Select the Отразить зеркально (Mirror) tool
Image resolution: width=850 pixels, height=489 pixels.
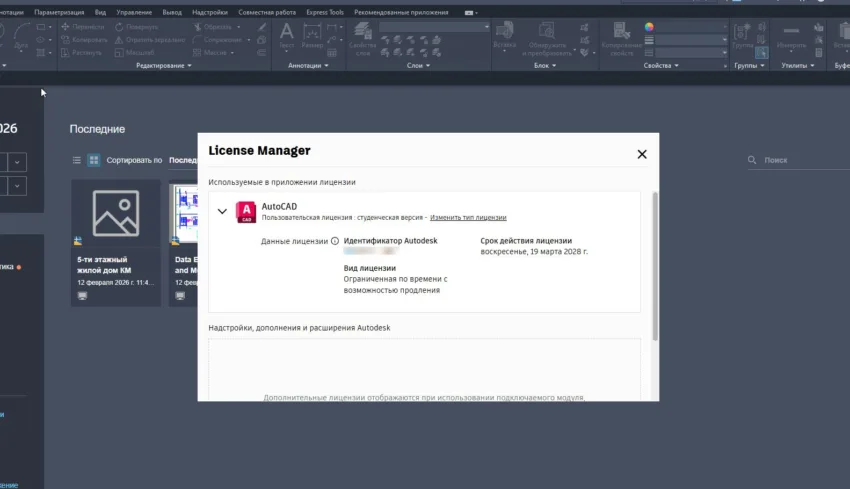[x=150, y=40]
